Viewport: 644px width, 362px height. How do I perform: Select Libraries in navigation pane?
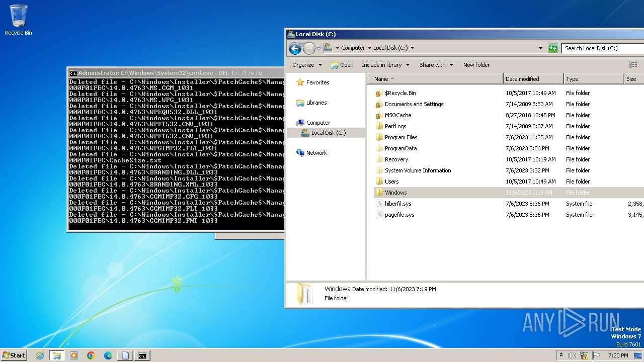pos(311,103)
